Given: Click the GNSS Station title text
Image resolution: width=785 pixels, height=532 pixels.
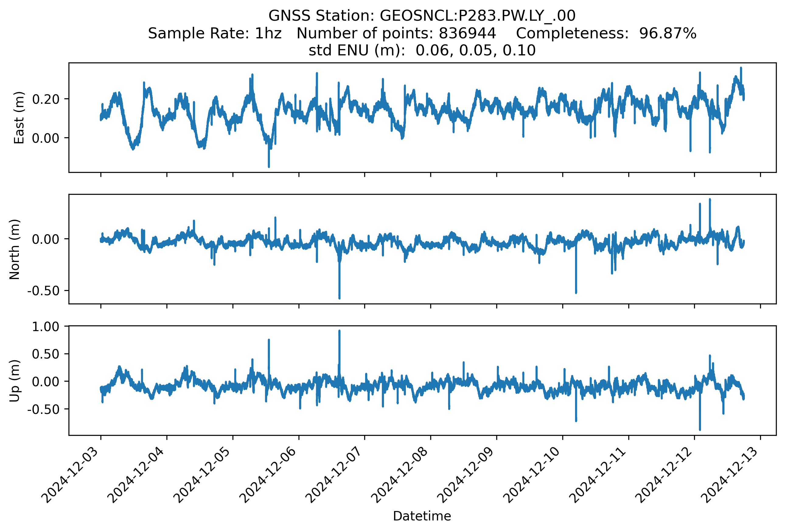Looking at the screenshot, I should click(x=421, y=16).
